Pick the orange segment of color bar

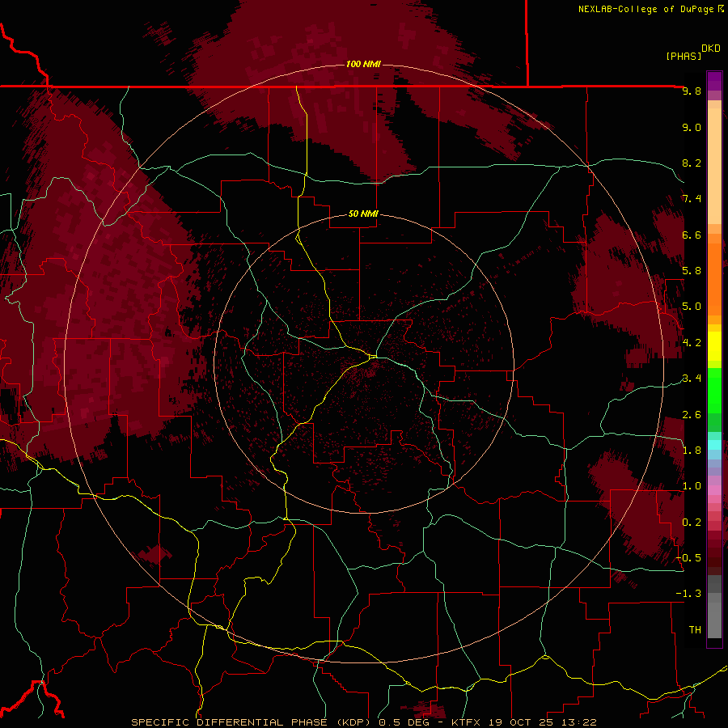714,279
